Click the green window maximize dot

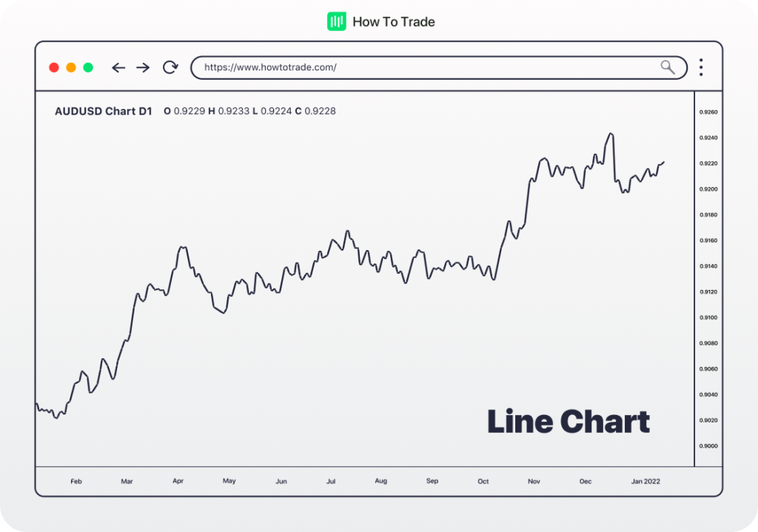pos(88,68)
